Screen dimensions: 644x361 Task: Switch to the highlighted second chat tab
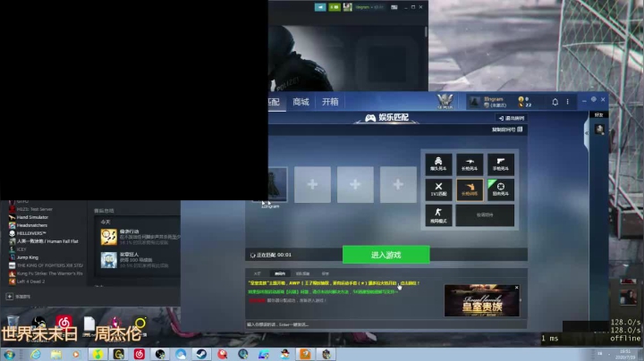(x=280, y=273)
